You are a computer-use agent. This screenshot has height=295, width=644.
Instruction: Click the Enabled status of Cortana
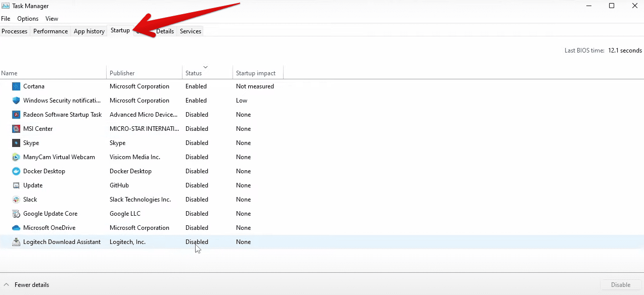tap(196, 86)
